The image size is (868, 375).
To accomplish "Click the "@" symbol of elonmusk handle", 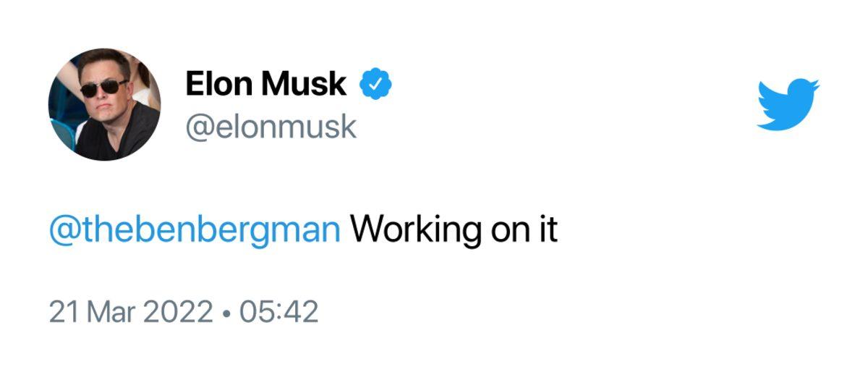I will 198,127.
